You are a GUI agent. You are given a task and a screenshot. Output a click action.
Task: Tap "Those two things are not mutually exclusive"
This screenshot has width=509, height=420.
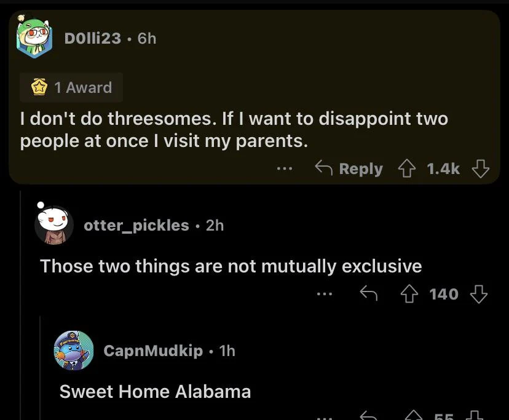[231, 266]
